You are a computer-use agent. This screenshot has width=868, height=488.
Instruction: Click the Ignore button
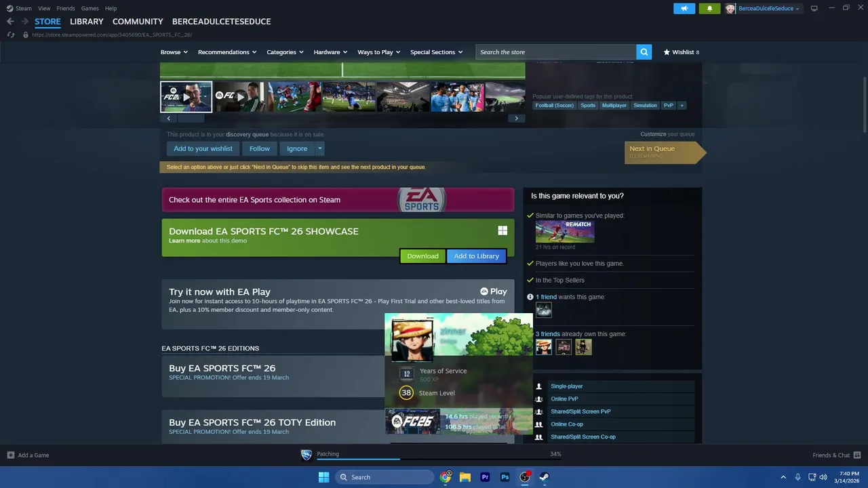pyautogui.click(x=297, y=148)
